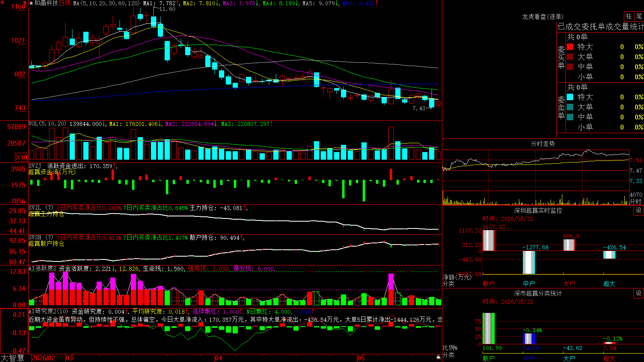Click the 时间: 2026/05/22 under 深圳超赢实时监控
Screen dimensions: 644x362
[508, 219]
